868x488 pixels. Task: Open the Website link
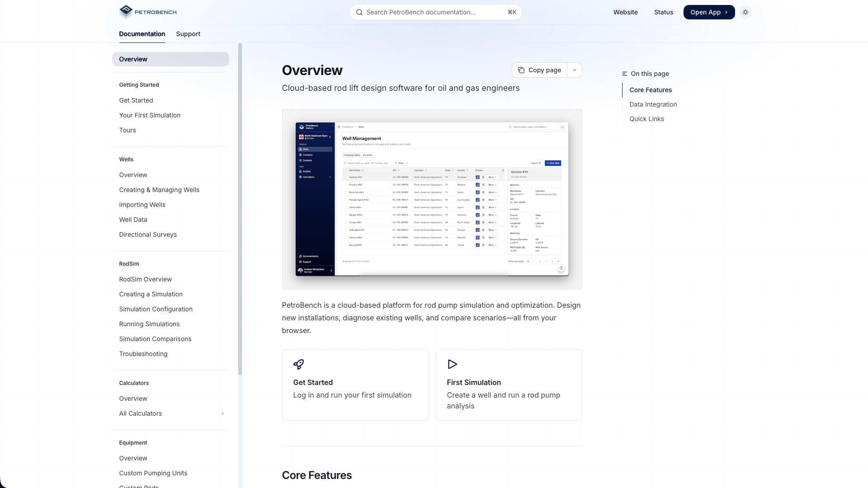[x=625, y=12]
